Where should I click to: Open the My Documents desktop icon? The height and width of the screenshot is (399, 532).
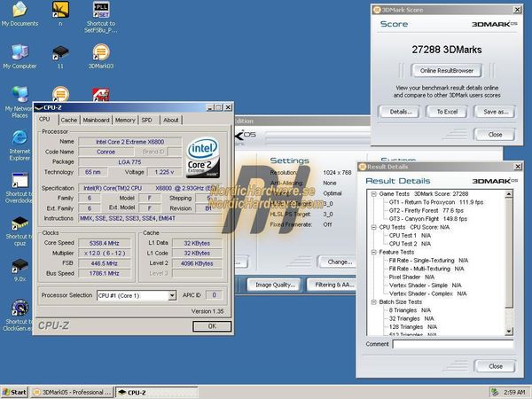click(19, 11)
